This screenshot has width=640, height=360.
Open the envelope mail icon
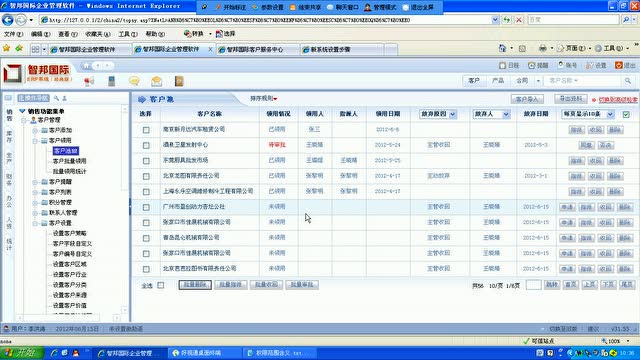pos(156,81)
